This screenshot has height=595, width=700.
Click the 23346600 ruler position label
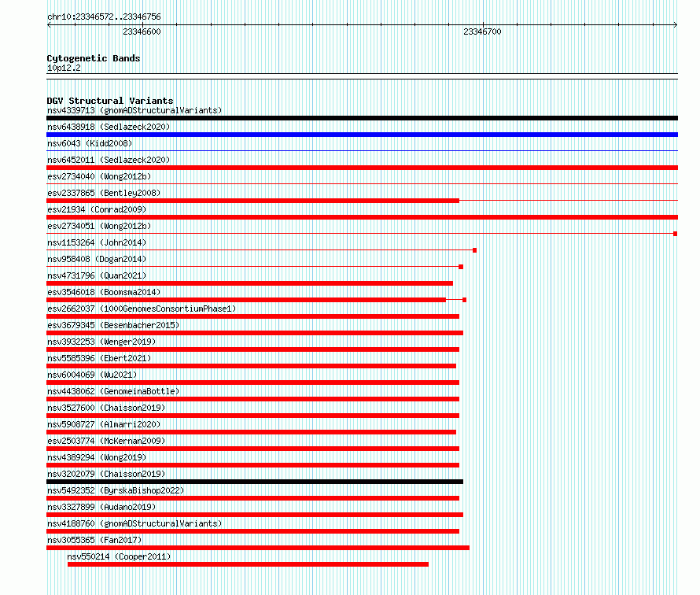[x=142, y=31]
